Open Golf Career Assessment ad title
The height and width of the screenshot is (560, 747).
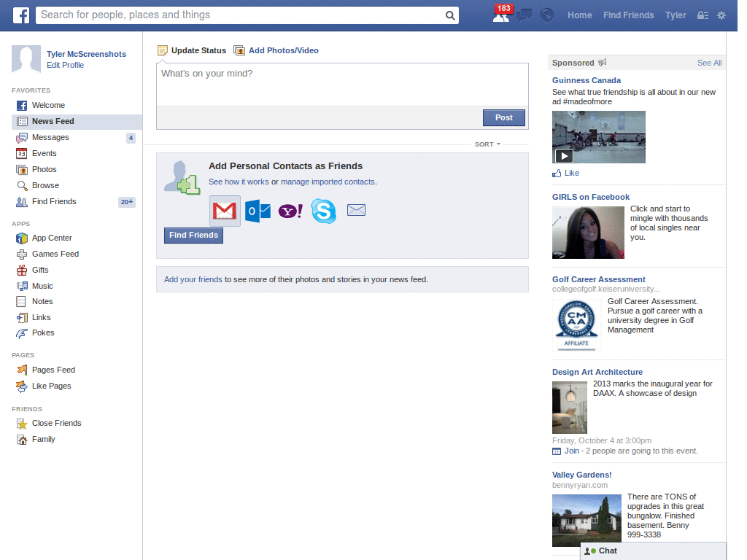tap(598, 279)
